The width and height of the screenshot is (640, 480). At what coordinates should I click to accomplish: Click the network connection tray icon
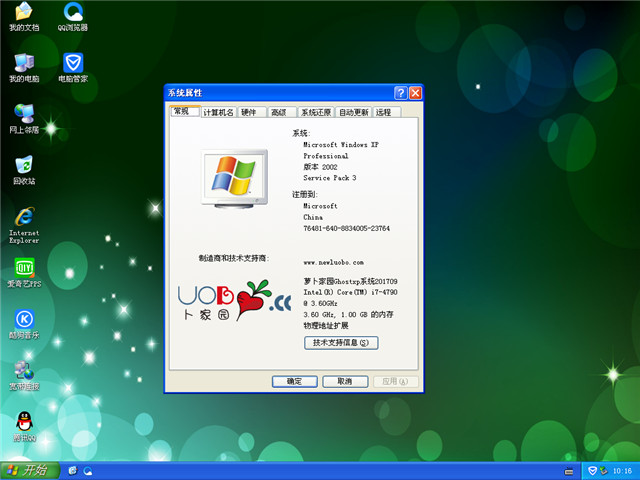tap(603, 471)
